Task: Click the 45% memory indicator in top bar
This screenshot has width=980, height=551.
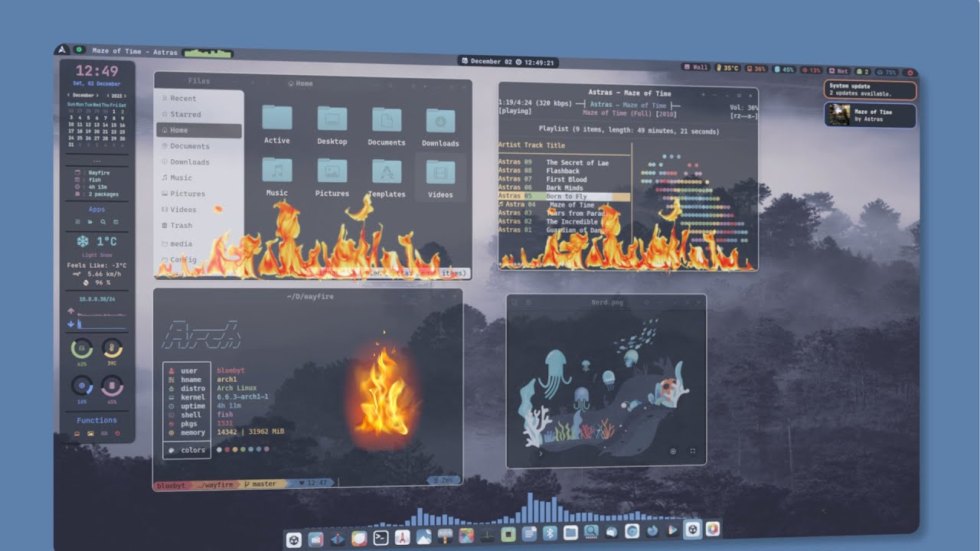Action: coord(784,70)
